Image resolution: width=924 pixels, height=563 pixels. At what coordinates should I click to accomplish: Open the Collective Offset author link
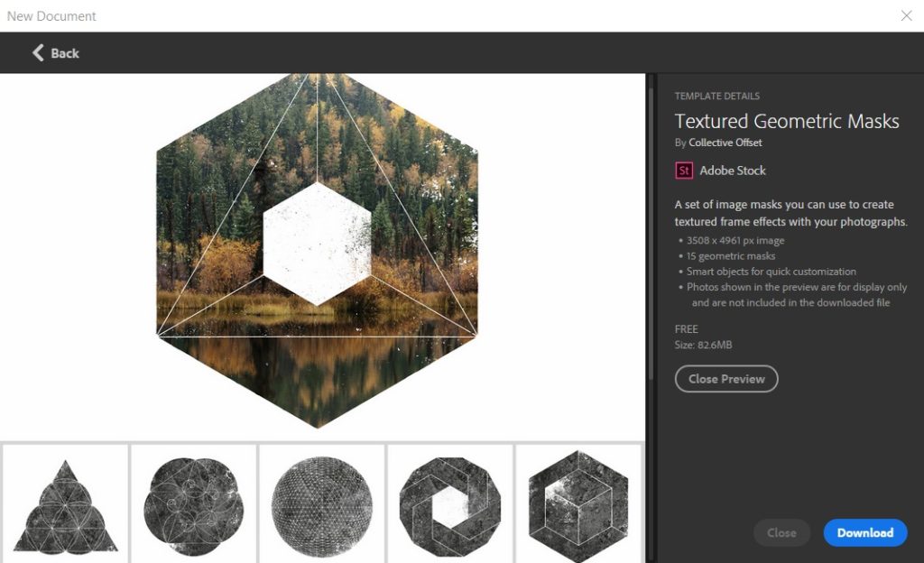click(725, 143)
